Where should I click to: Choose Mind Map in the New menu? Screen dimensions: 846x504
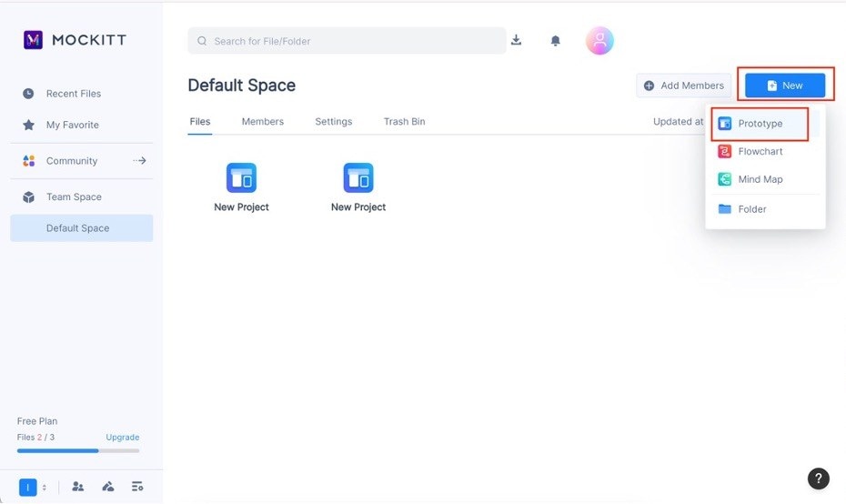tap(760, 179)
